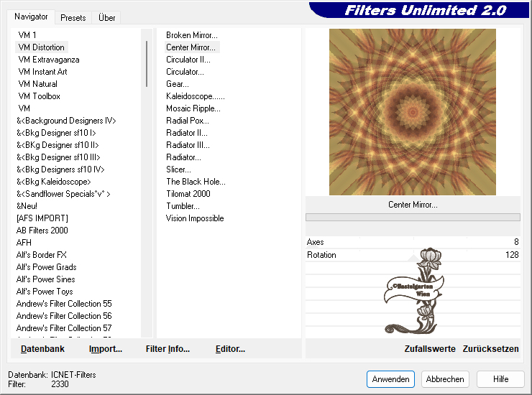Launch the Editor...
The image size is (532, 395).
point(230,349)
